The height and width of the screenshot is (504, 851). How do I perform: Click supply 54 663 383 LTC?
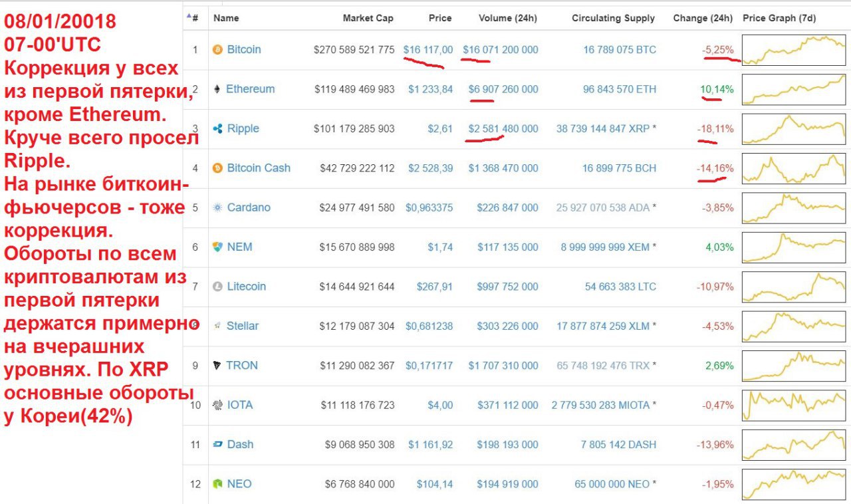(x=620, y=287)
